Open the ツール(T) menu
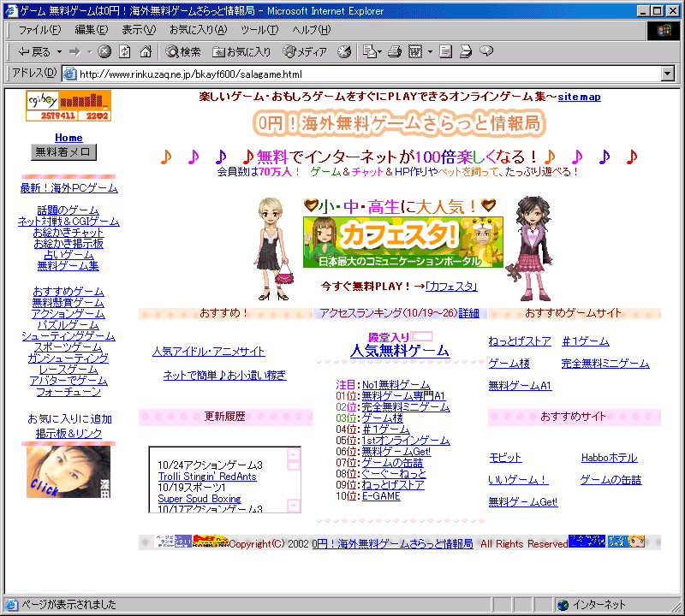 259,30
